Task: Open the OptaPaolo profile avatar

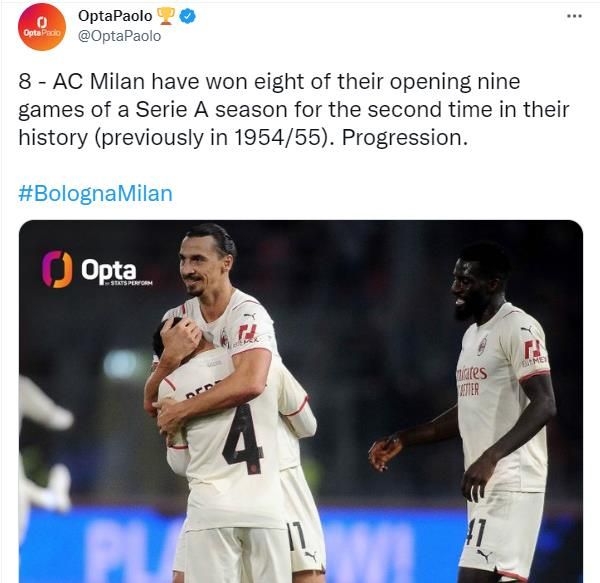Action: point(42,27)
